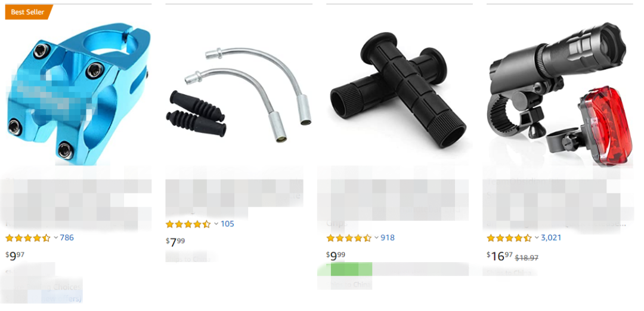Open the 786 reviews link
This screenshot has width=644, height=311.
(x=67, y=238)
